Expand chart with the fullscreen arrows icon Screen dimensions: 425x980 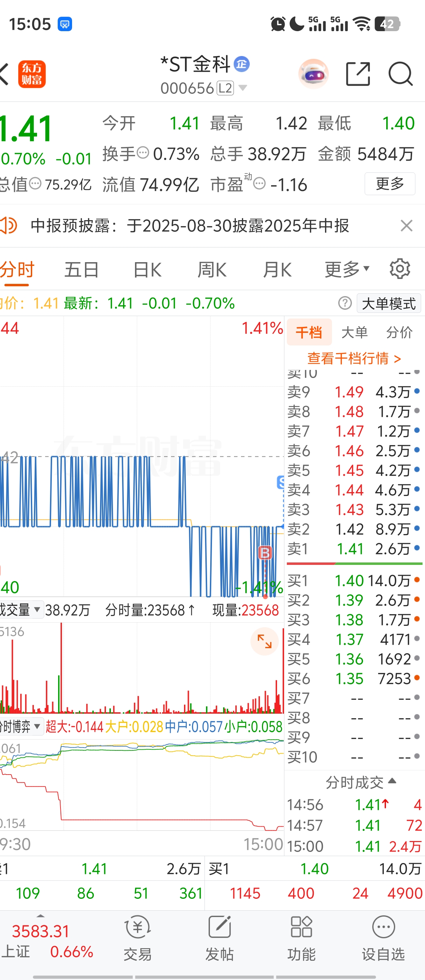pos(264,642)
